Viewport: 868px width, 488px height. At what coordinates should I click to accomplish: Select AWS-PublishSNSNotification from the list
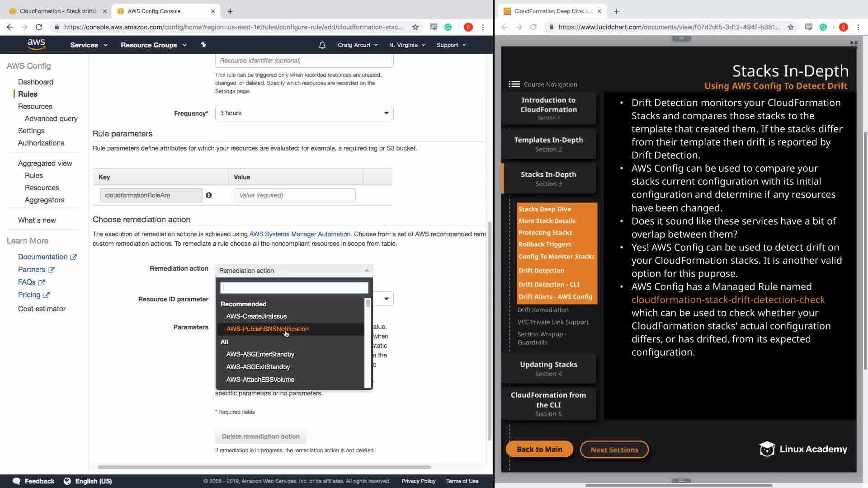[x=267, y=329]
